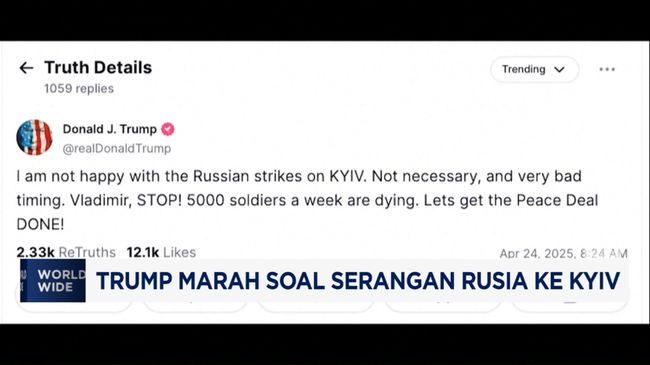Click the pink verified badge

point(167,129)
